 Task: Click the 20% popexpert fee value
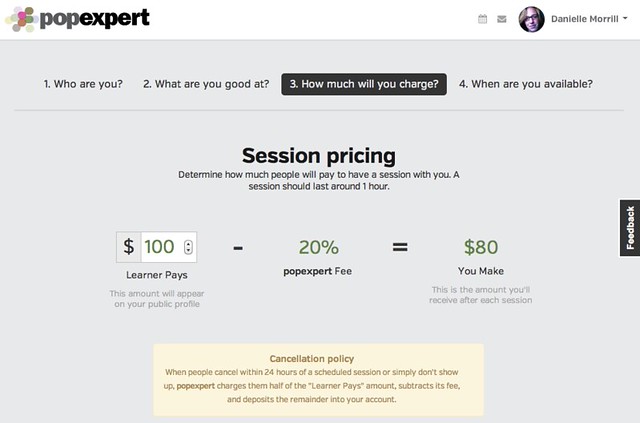tap(318, 247)
